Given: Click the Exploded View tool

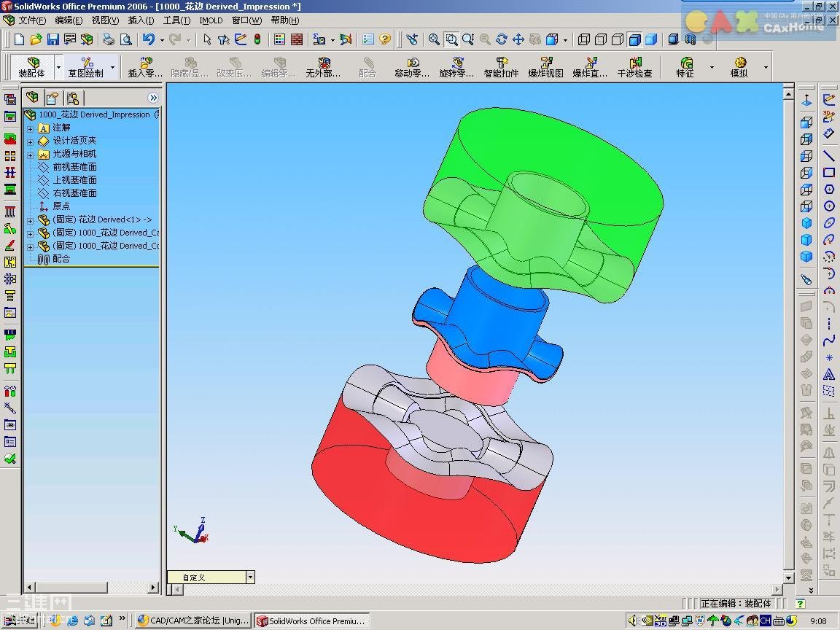Looking at the screenshot, I should click(545, 67).
